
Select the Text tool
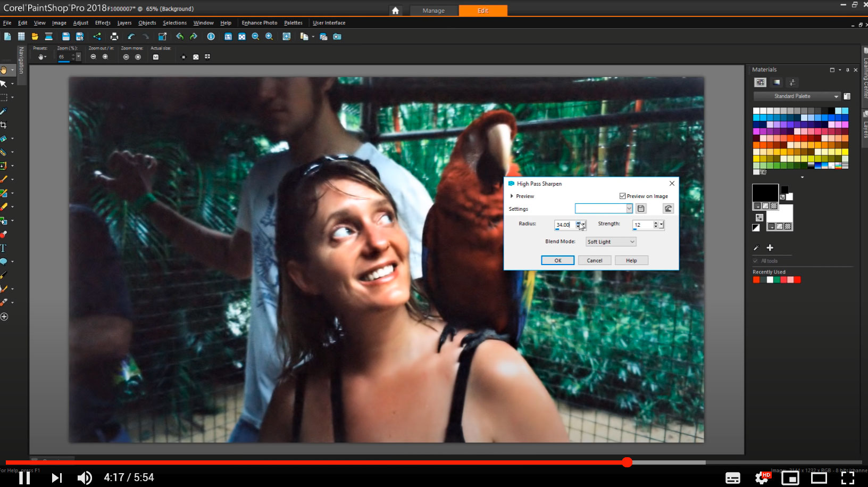coord(5,247)
